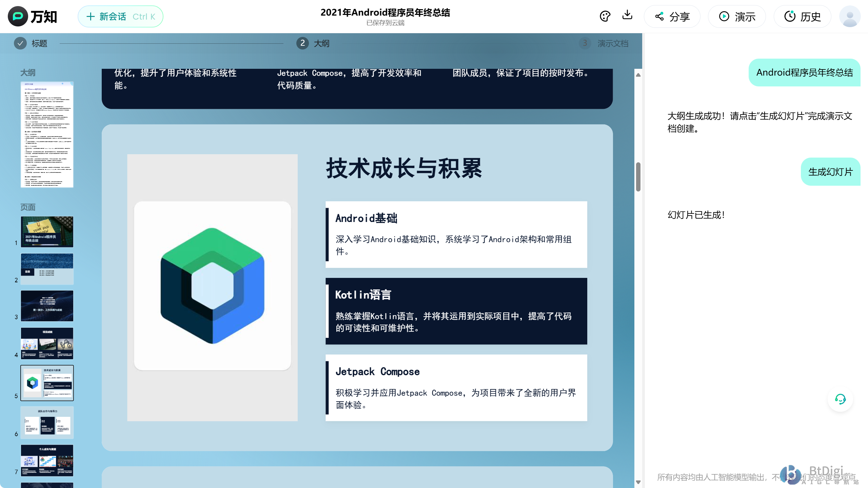Select slide 4 项目成就 thumbnail
The width and height of the screenshot is (868, 488).
[47, 343]
